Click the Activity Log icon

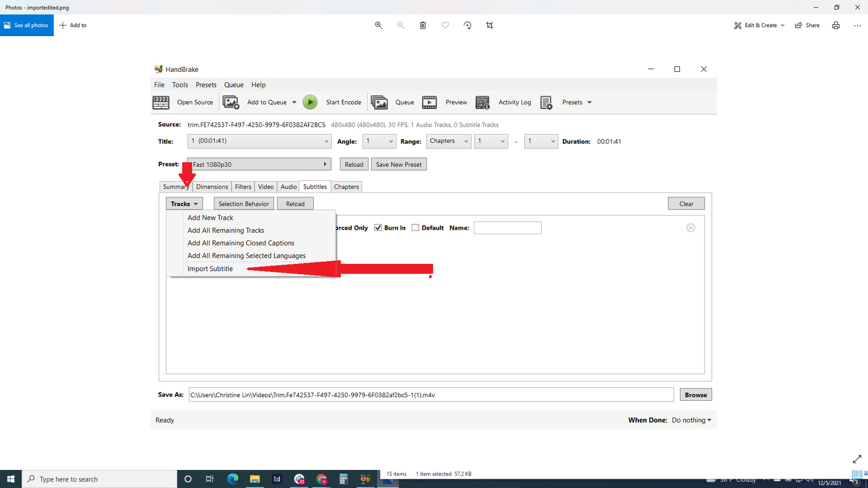point(483,103)
